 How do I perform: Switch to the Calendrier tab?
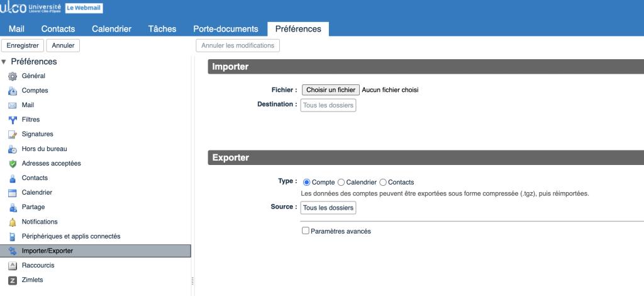(111, 29)
